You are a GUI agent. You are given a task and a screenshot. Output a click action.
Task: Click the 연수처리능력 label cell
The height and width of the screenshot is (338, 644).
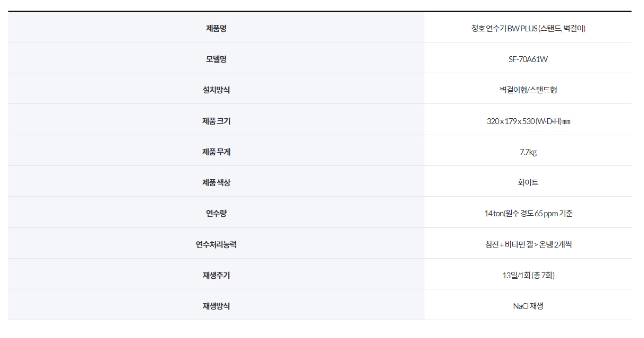pos(216,245)
